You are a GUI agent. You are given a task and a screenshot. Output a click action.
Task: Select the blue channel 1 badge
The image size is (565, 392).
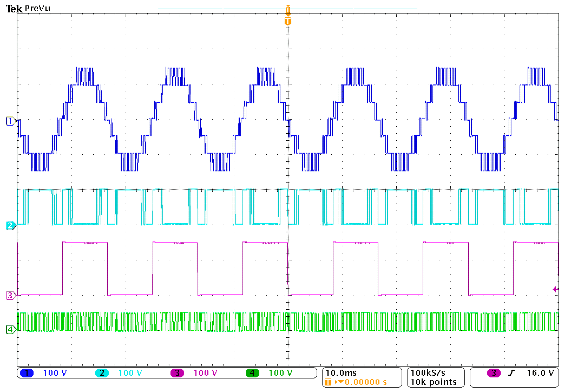[x=27, y=373]
